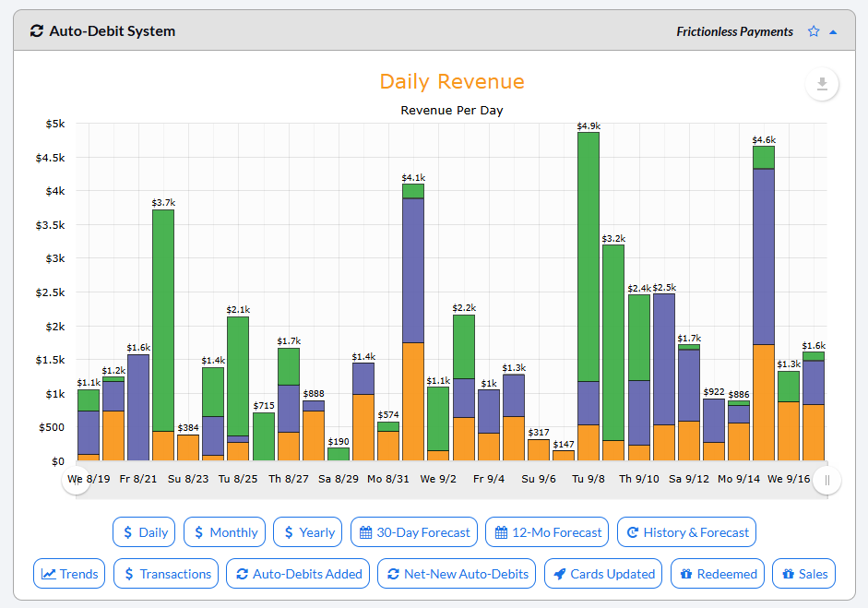Click the $384 bar label

click(188, 427)
